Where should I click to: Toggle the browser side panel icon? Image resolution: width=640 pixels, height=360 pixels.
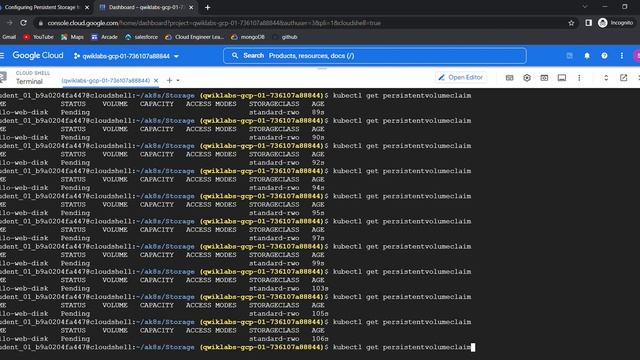click(x=588, y=23)
